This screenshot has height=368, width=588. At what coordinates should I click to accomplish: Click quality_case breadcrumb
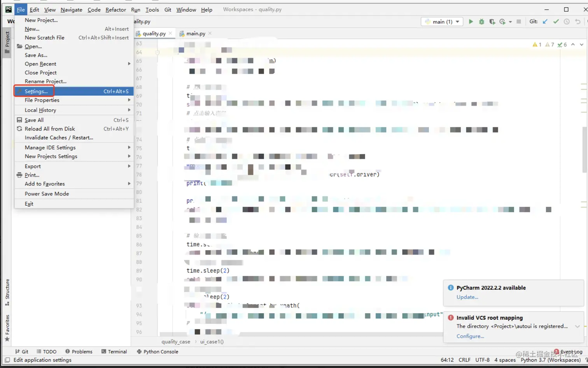pos(176,342)
